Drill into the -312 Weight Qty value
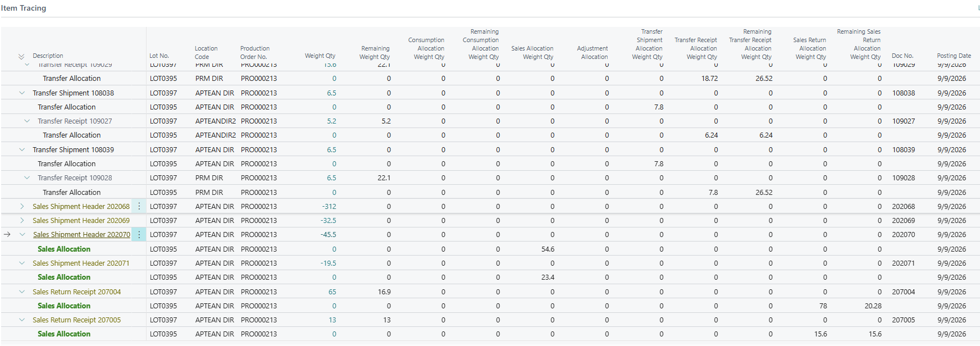 click(329, 206)
